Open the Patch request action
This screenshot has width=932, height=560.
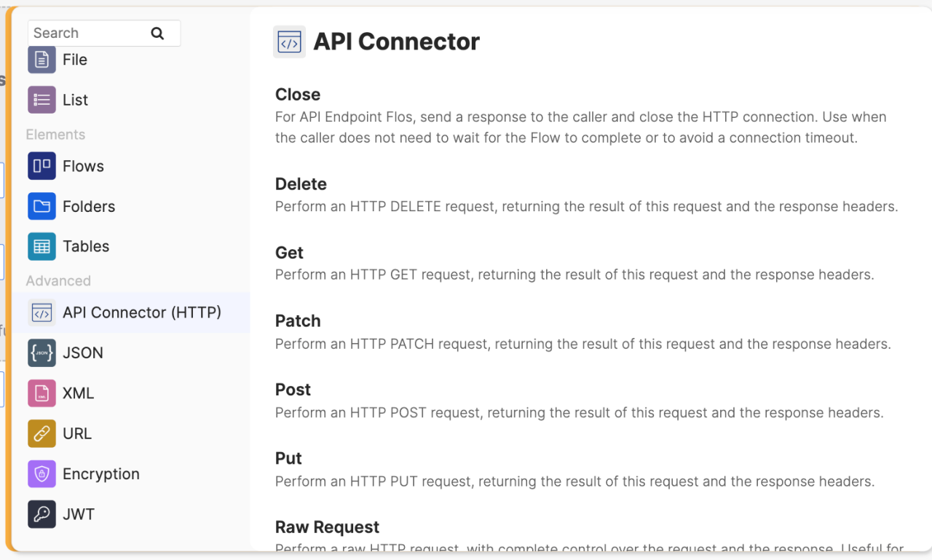pos(298,320)
